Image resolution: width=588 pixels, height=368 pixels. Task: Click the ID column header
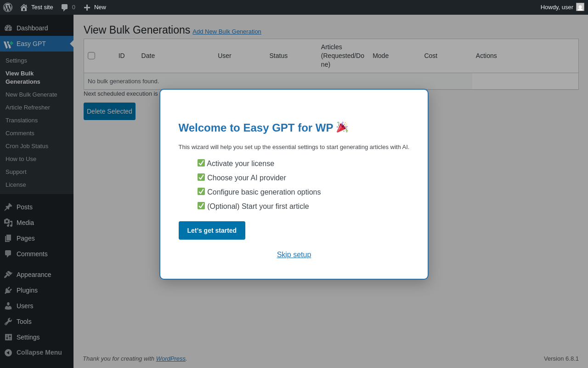click(122, 56)
